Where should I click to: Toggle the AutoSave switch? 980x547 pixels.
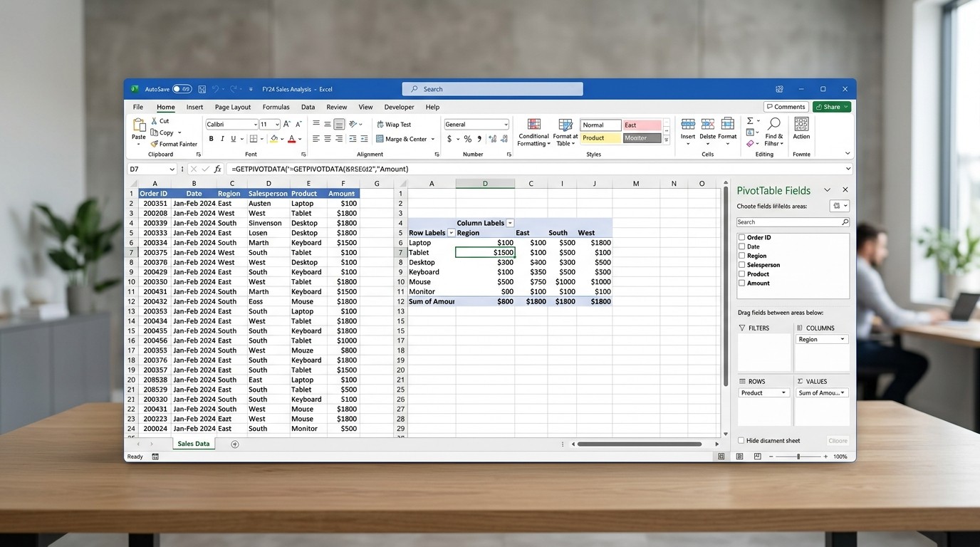coord(182,89)
